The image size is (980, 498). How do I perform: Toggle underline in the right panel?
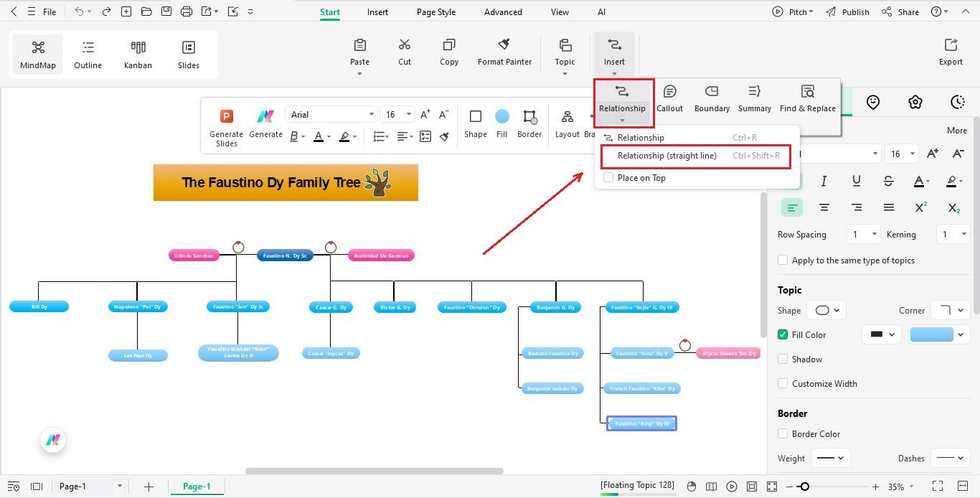coord(857,181)
